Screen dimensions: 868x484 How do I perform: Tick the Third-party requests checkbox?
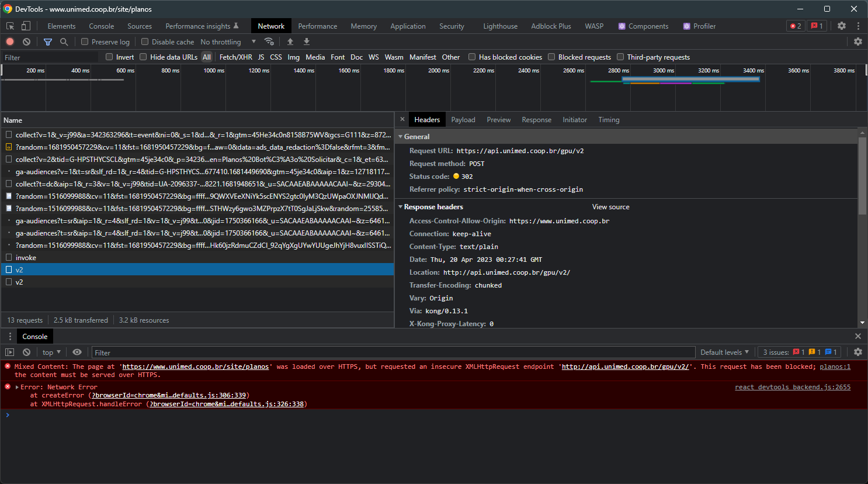620,57
